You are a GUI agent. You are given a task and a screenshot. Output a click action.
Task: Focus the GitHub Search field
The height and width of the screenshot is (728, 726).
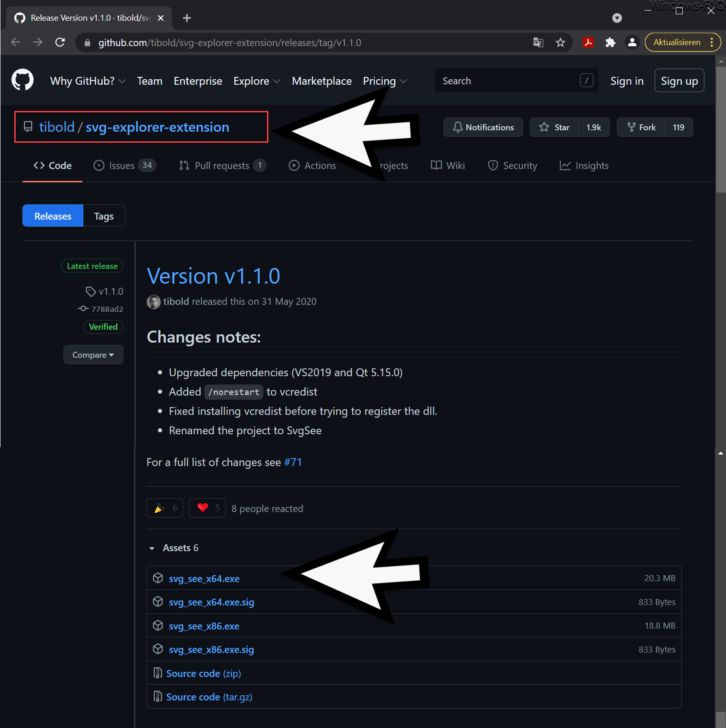(516, 81)
